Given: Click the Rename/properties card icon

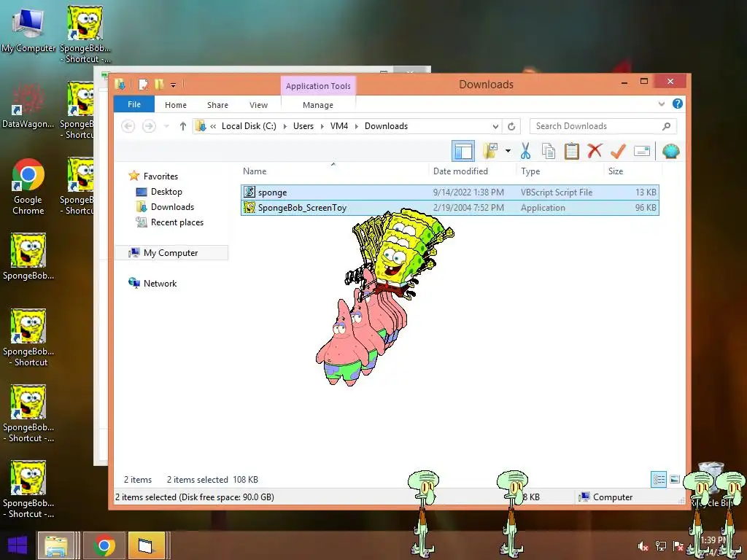Looking at the screenshot, I should point(642,152).
